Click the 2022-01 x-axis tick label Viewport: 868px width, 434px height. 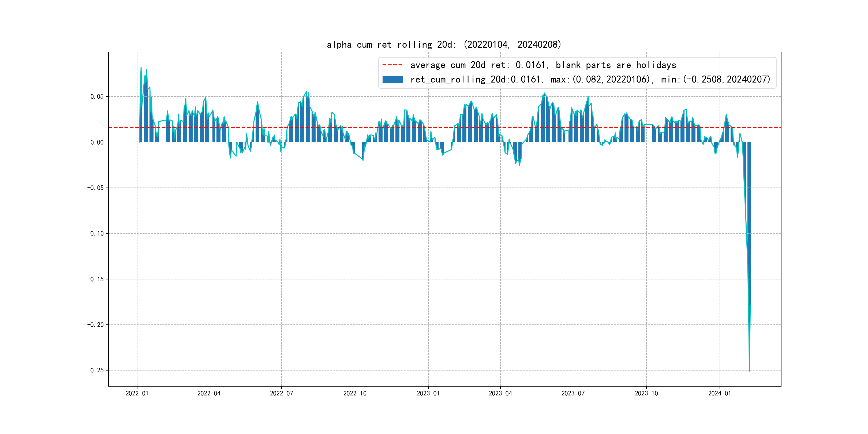pyautogui.click(x=137, y=393)
